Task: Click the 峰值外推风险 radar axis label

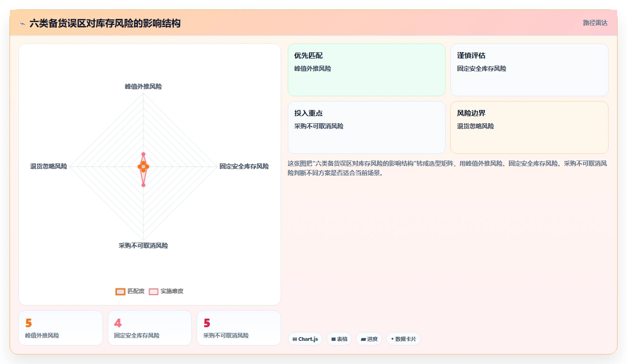Action: (x=143, y=86)
